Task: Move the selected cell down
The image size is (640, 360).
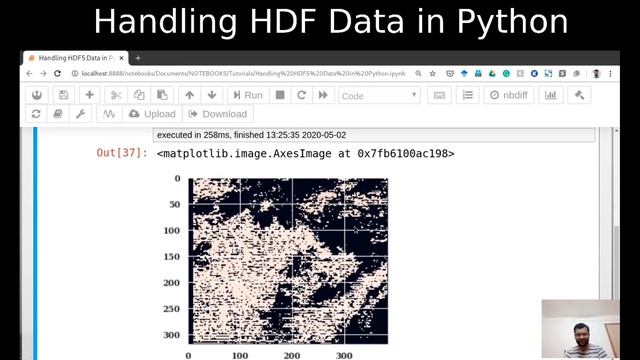Action: (212, 95)
